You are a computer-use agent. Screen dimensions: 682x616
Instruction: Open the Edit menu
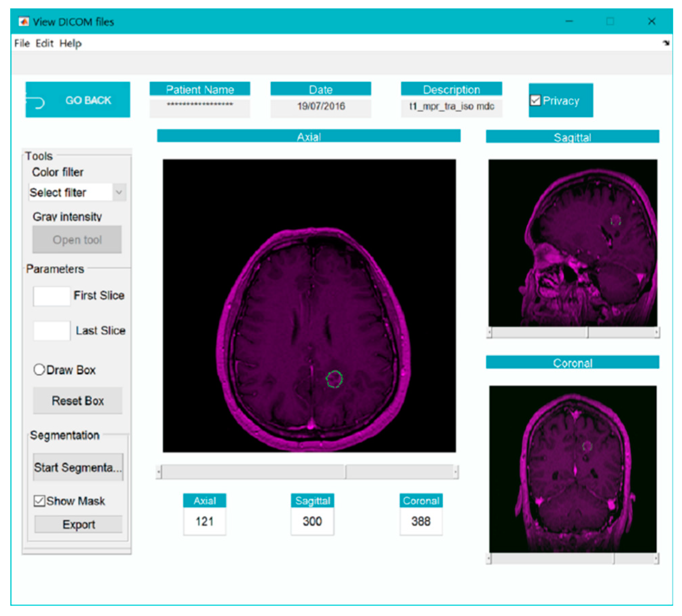click(45, 43)
